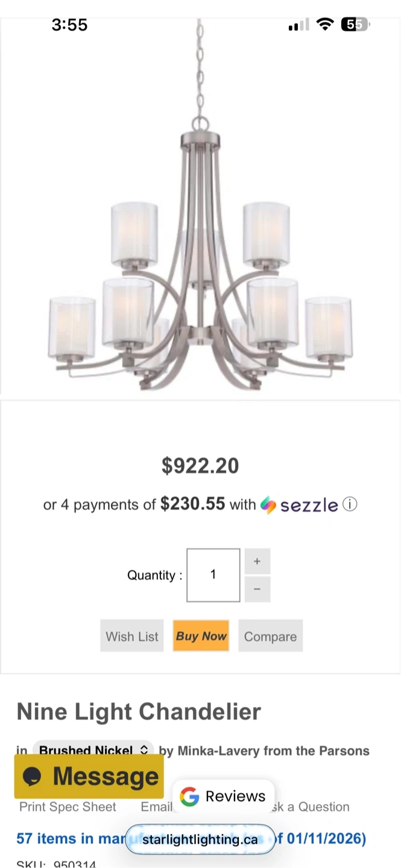Click the Buy Now button
Viewport: 401px width, 868px height.
(x=201, y=636)
